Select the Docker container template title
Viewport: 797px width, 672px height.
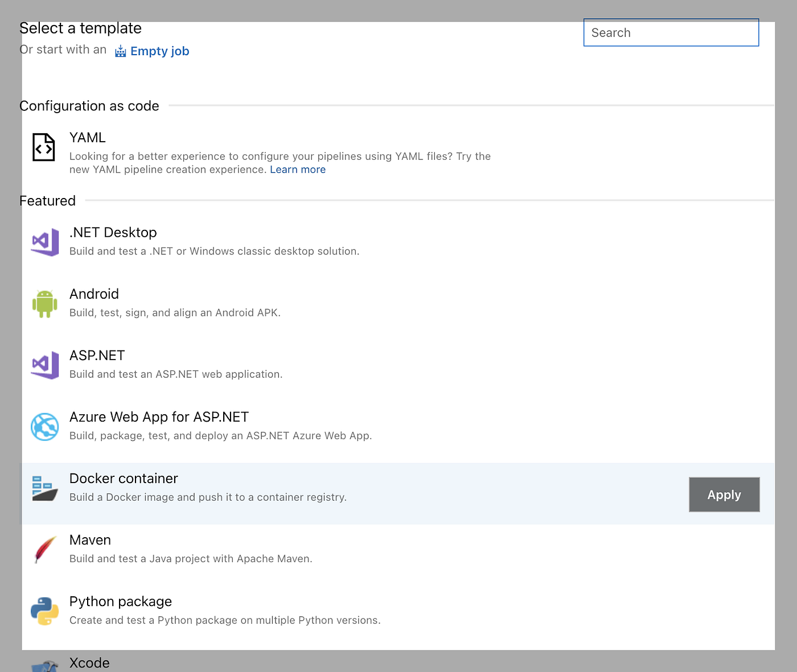point(124,479)
